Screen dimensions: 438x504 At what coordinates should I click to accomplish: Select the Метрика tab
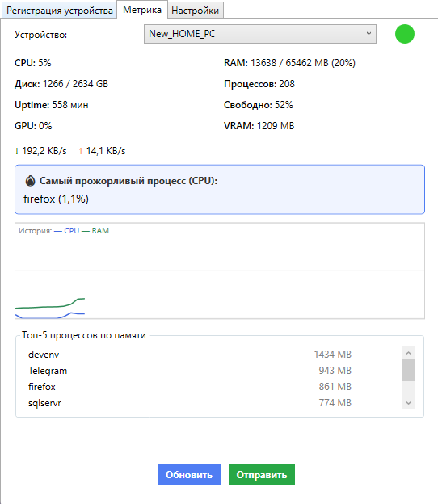142,10
